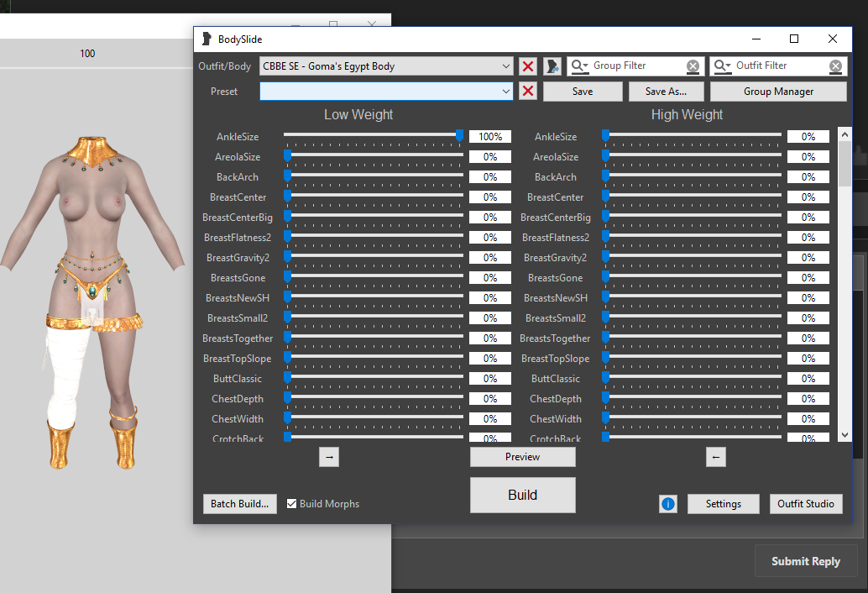Open the Batch Build... dialog
The height and width of the screenshot is (593, 868).
tap(240, 504)
